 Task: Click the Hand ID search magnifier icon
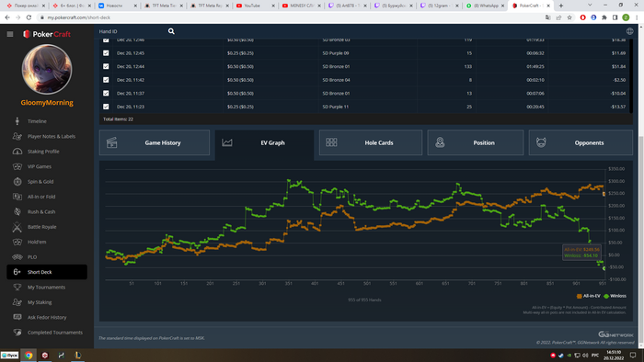pos(171,31)
